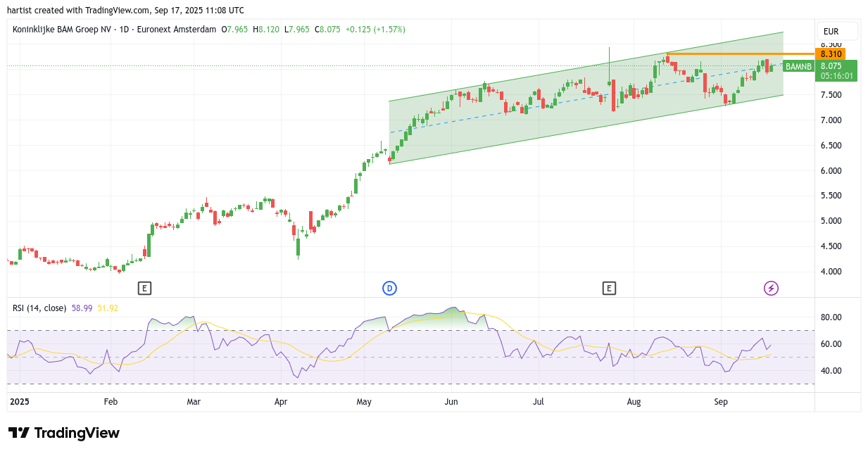This screenshot has width=868, height=454.
Task: Click the Mar label on the time axis
Action: click(x=194, y=402)
